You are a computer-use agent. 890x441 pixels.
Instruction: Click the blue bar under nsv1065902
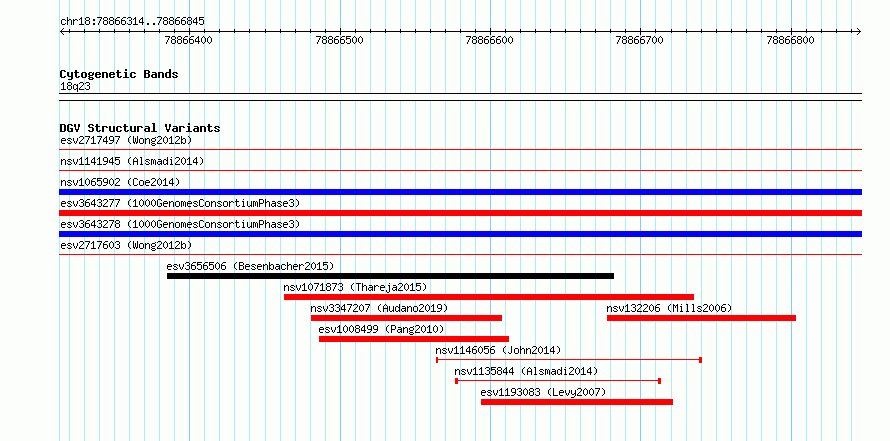click(x=460, y=192)
